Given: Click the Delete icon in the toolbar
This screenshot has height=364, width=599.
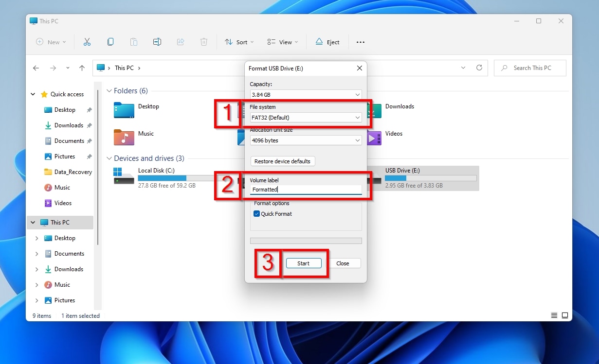Looking at the screenshot, I should pos(204,42).
